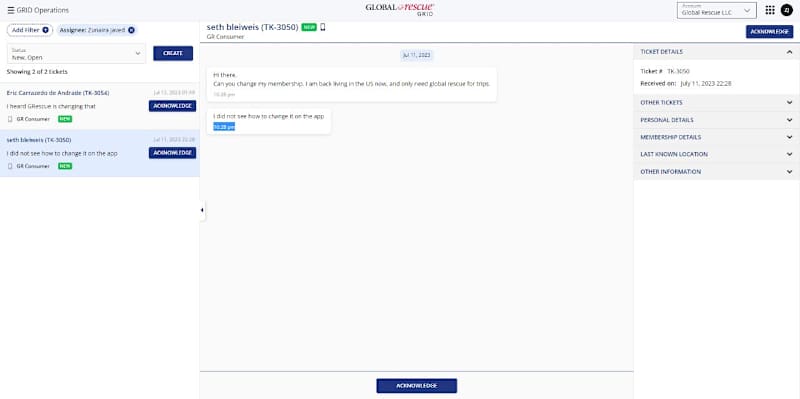Open the apps grid launcher icon
This screenshot has width=800, height=399.
[x=770, y=10]
